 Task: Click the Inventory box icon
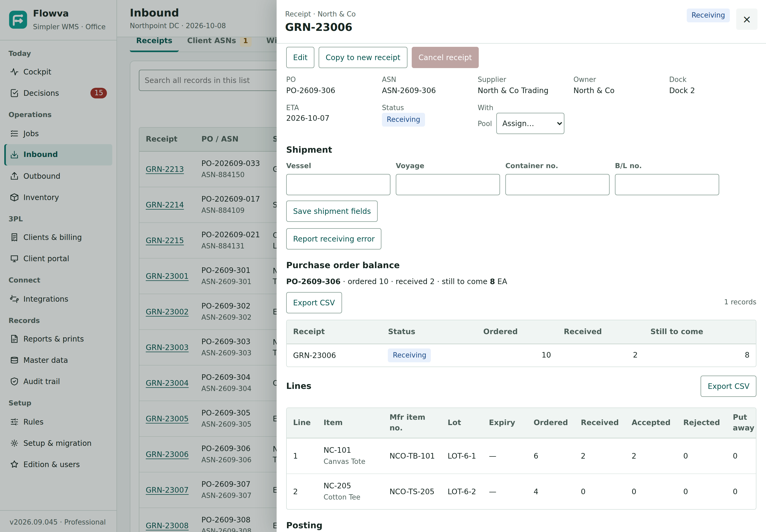pyautogui.click(x=14, y=197)
